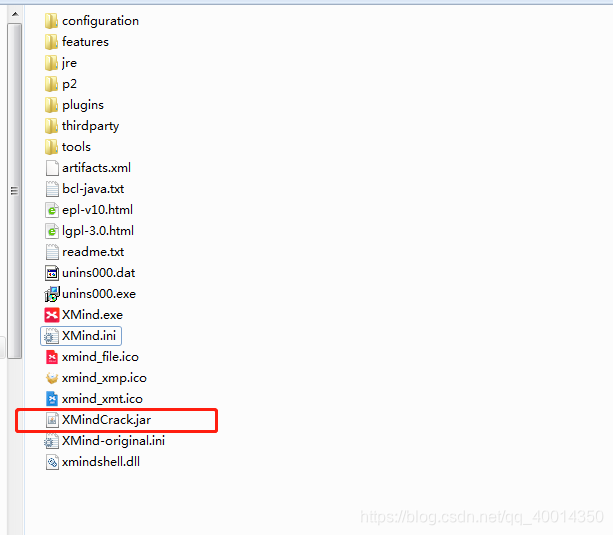Click the scroll up arrow of the scrollbar

click(x=15, y=14)
